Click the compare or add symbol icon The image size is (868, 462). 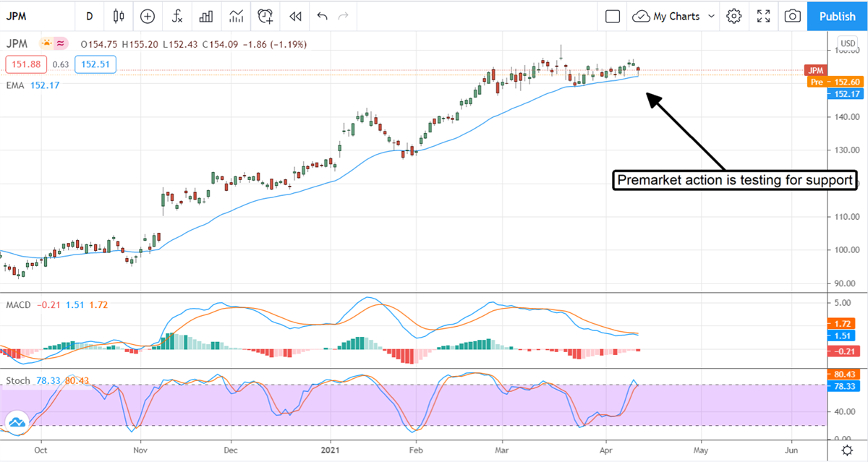148,16
